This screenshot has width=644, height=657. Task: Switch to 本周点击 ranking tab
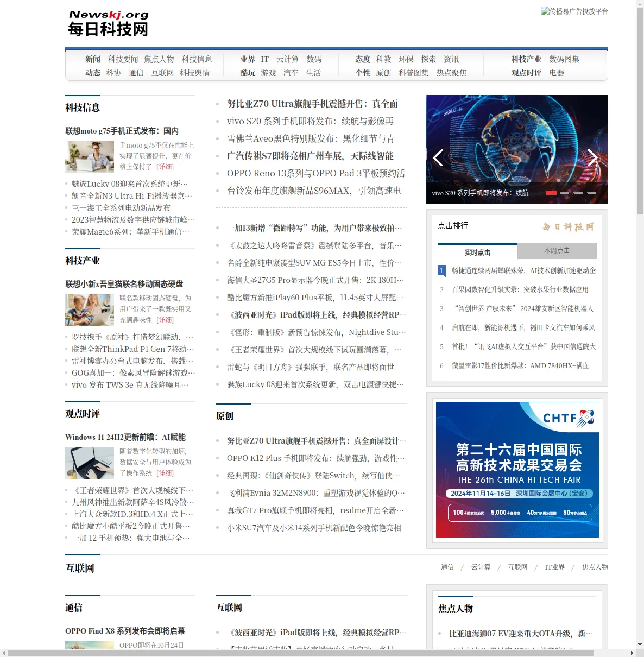pos(557,251)
